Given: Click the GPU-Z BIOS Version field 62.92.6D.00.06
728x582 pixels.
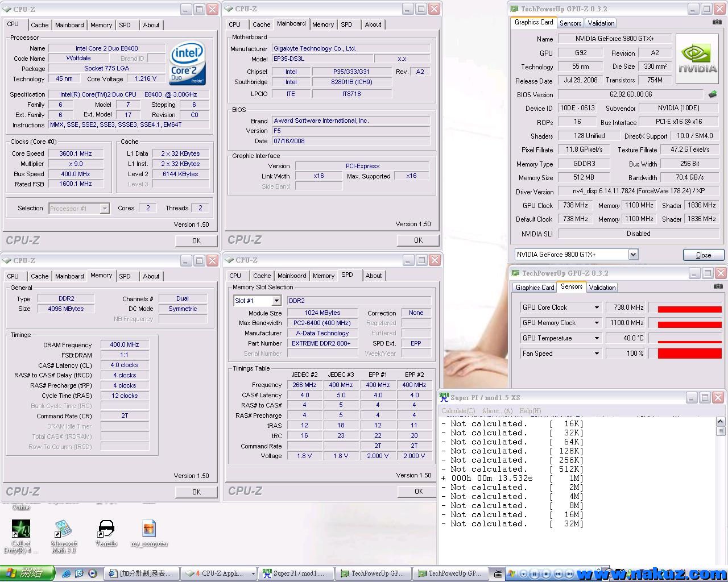Looking at the screenshot, I should click(631, 94).
